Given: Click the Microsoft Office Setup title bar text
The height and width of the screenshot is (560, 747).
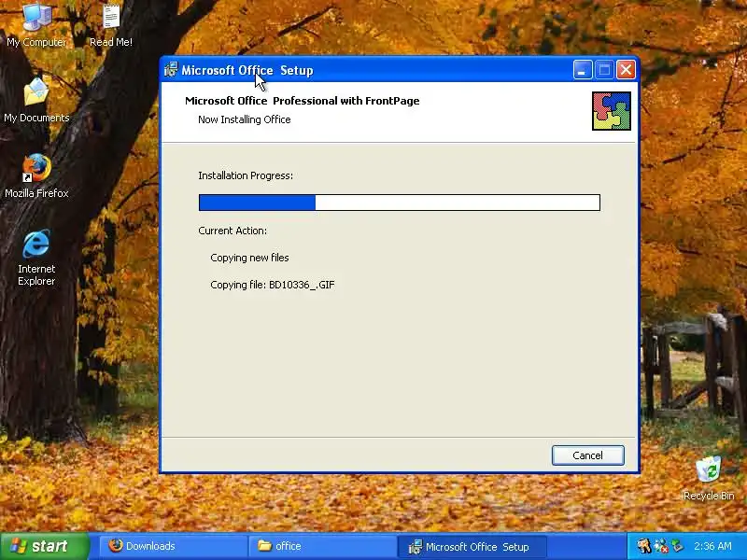Looking at the screenshot, I should click(247, 71).
